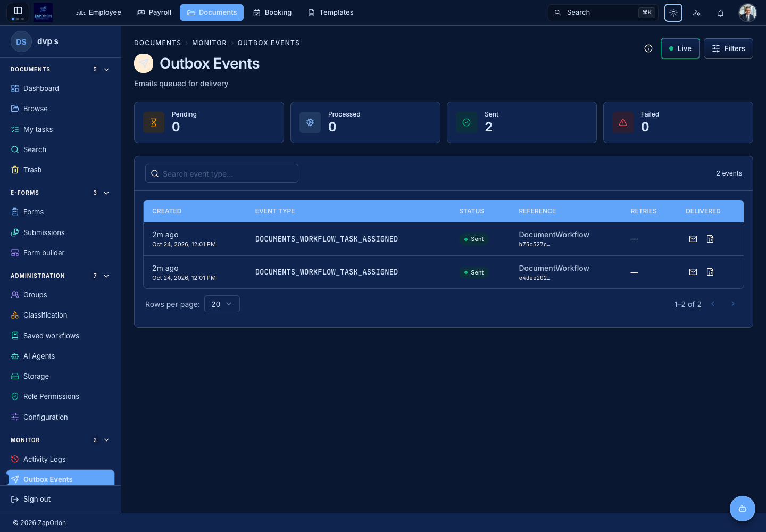Click the STATUS column header
Screen dimensions: 766x532
coord(472,211)
